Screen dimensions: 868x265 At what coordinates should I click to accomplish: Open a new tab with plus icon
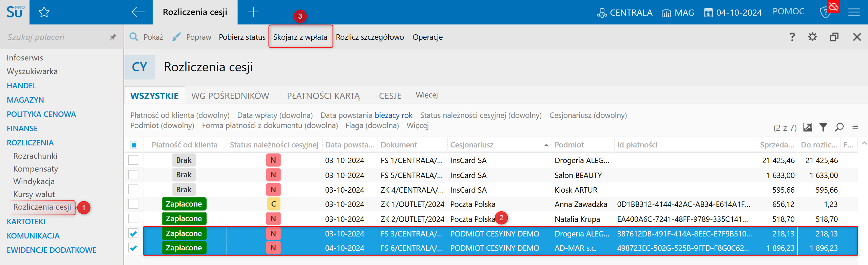tap(253, 12)
